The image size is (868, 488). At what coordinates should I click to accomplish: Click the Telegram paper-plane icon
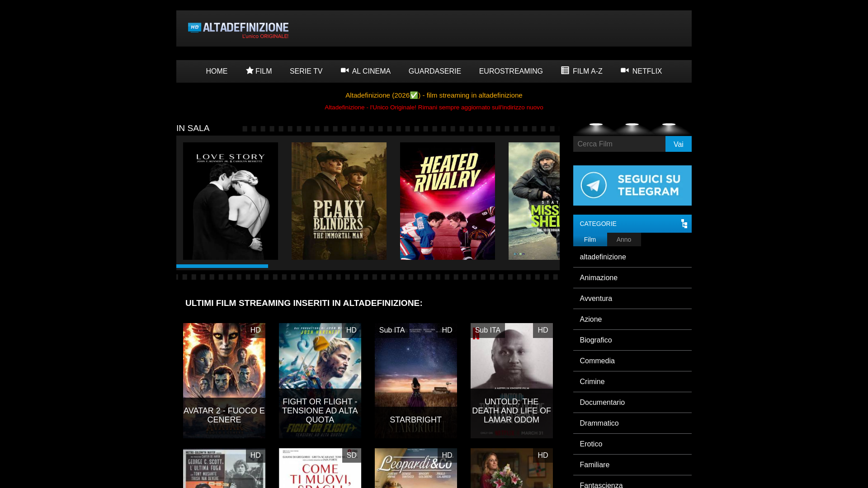click(x=594, y=185)
